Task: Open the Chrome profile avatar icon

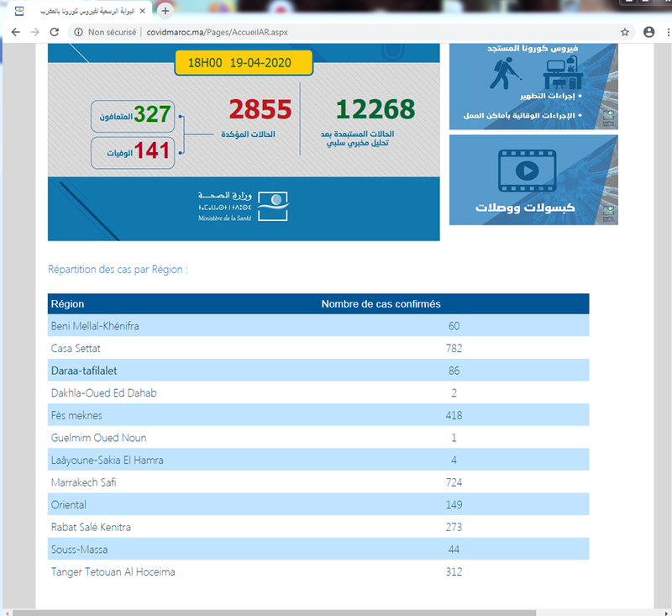Action: point(648,32)
